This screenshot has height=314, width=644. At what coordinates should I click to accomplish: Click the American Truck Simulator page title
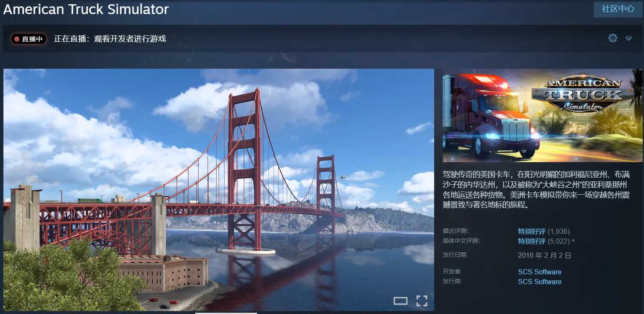point(86,9)
